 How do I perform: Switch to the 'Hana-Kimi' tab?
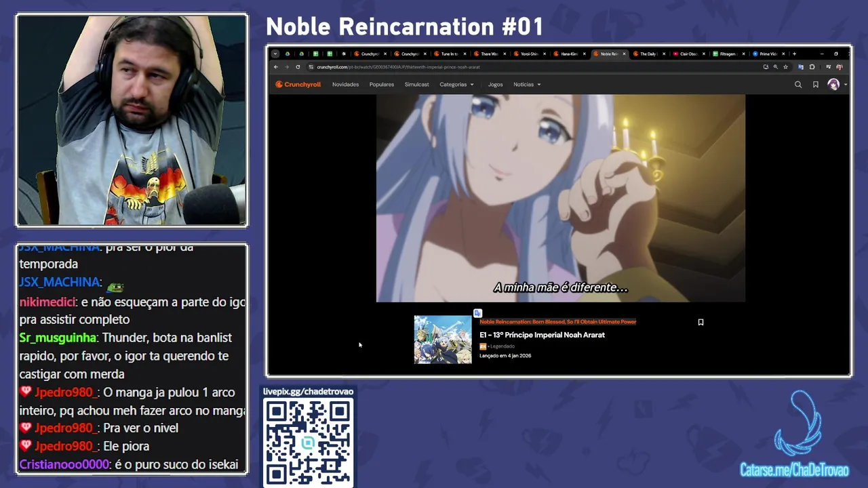click(568, 54)
